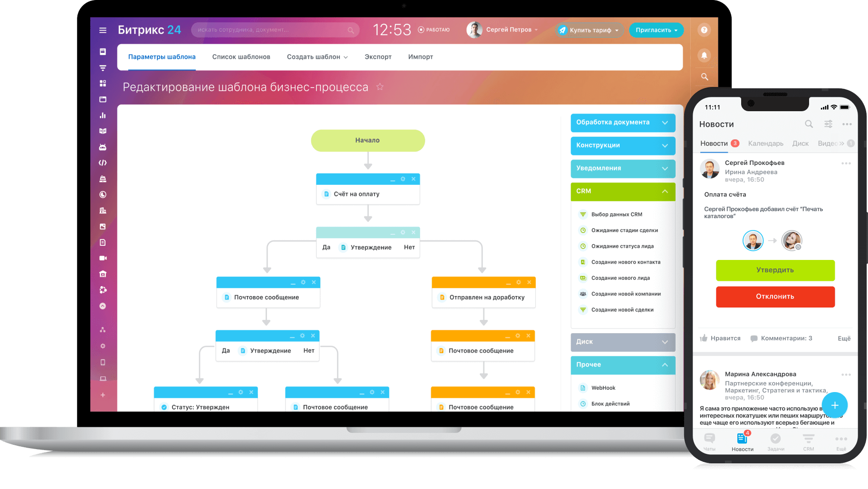Remove the Отправлен на доработку block
Image resolution: width=868 pixels, height=489 pixels.
[x=529, y=282]
